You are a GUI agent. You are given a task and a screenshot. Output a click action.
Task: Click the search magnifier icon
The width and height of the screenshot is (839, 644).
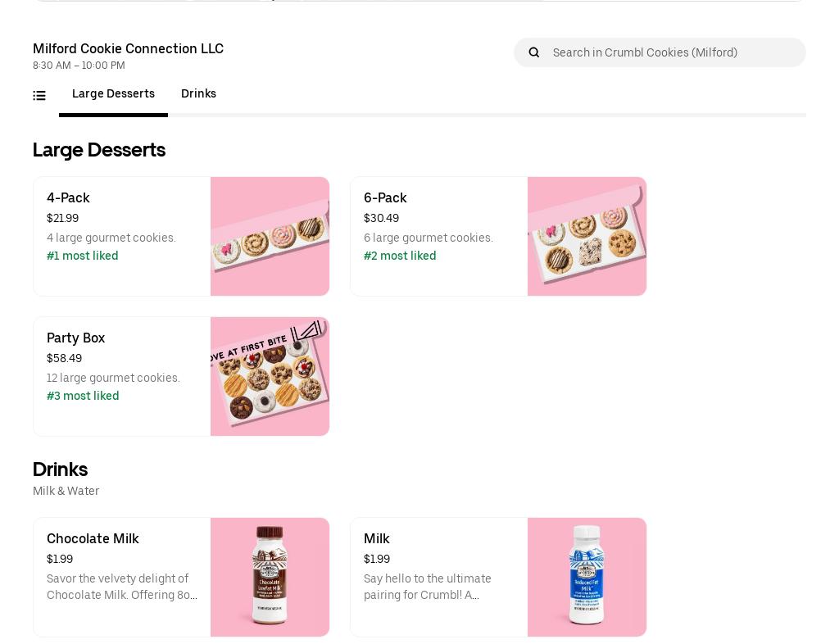[x=534, y=52]
